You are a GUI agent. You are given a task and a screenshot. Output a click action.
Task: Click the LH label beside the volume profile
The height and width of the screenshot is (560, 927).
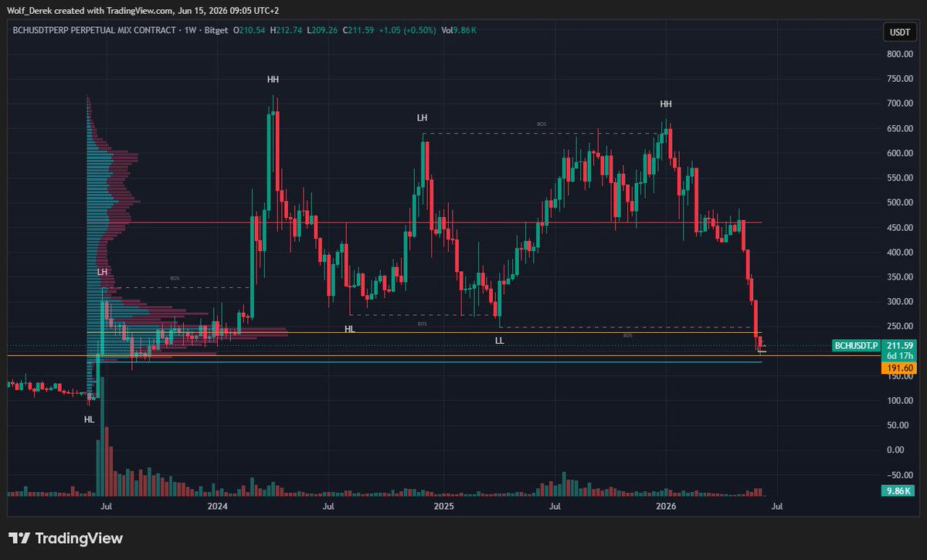[102, 273]
